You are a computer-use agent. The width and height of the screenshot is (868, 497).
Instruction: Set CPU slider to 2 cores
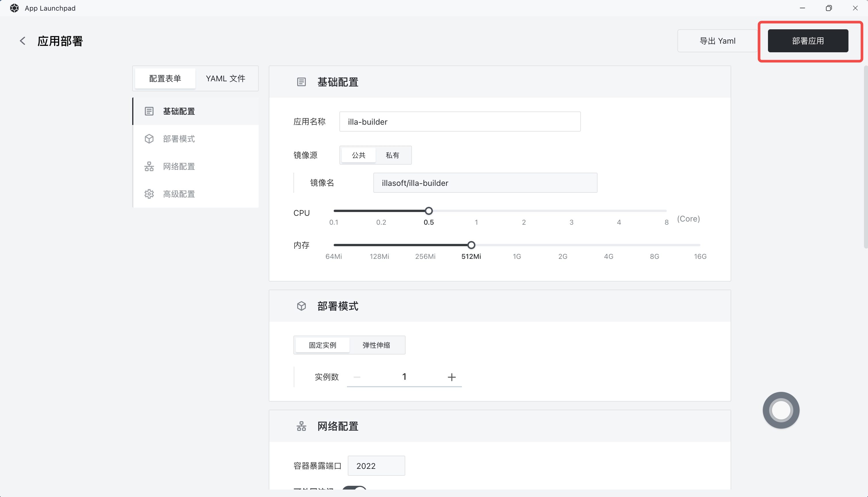coord(524,211)
